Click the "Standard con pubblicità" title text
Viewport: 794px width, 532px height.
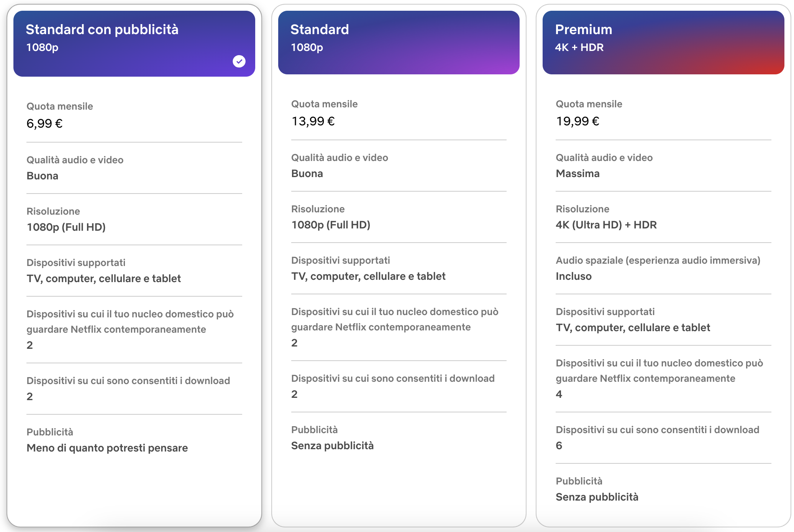(x=102, y=30)
